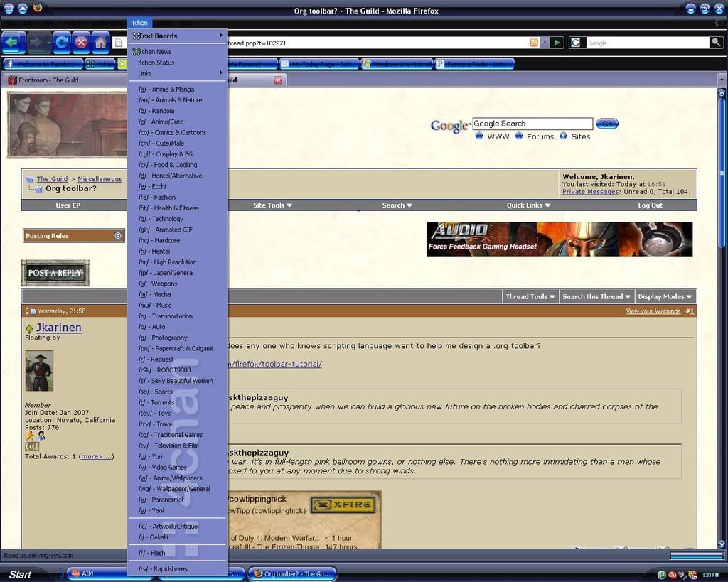Open Jkarinen's profile username link
Viewport: 728px width, 582px height.
point(58,328)
